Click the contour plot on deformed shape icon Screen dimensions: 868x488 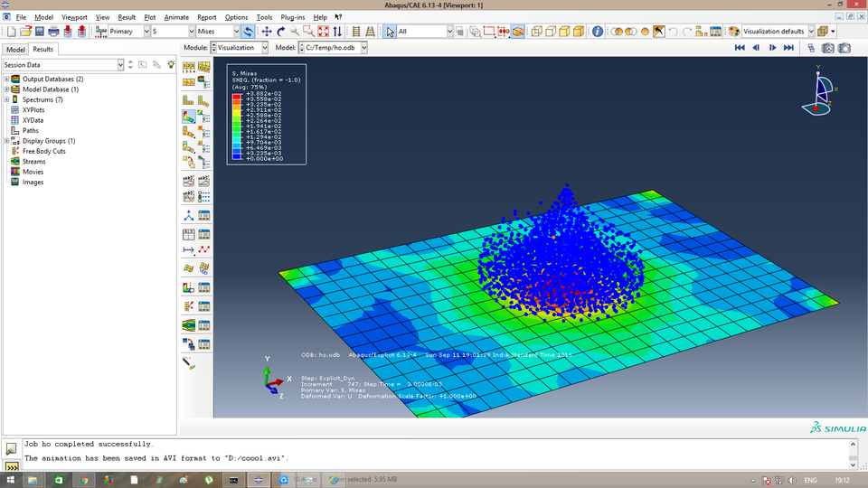tap(189, 117)
